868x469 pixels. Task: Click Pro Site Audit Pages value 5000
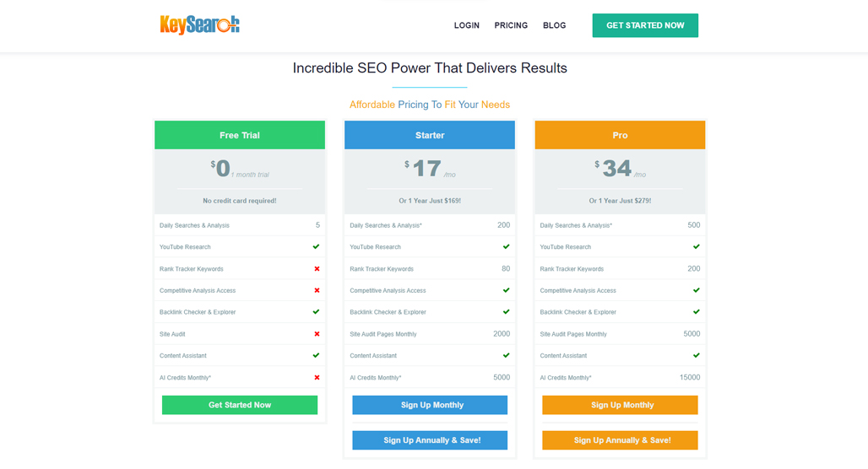click(x=692, y=334)
